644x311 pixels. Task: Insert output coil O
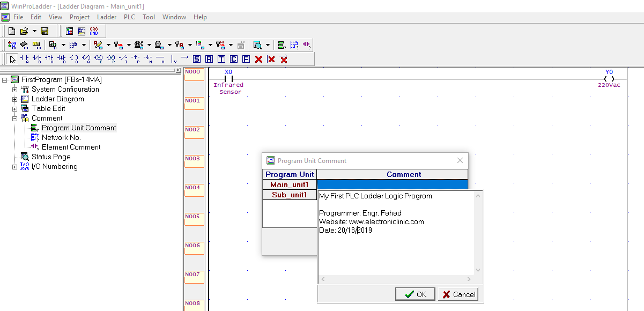(x=74, y=59)
